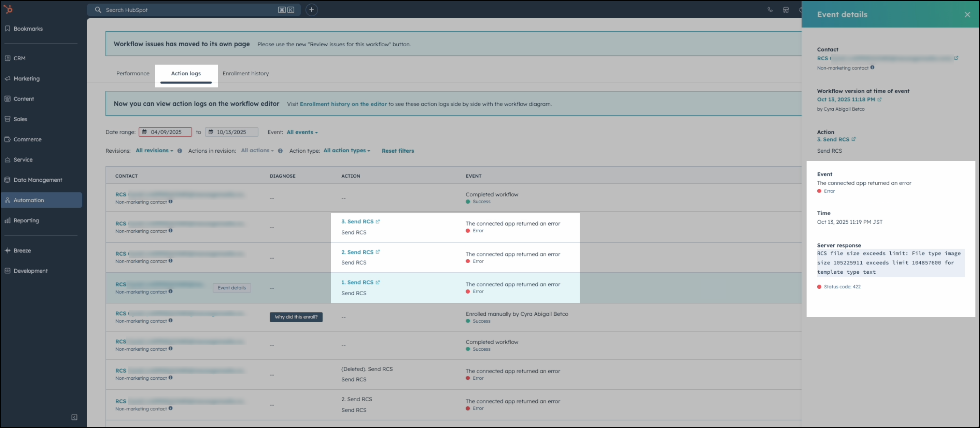The image size is (980, 428).
Task: Click the plus create icon in top bar
Action: pos(311,10)
